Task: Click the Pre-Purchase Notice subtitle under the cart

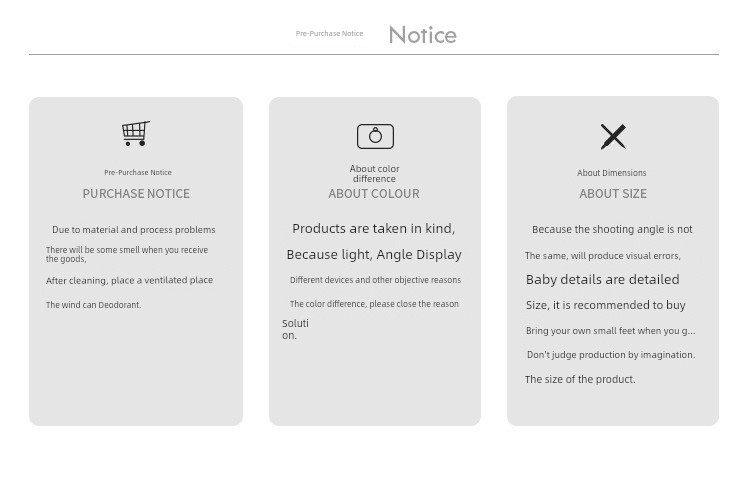Action: (x=138, y=173)
